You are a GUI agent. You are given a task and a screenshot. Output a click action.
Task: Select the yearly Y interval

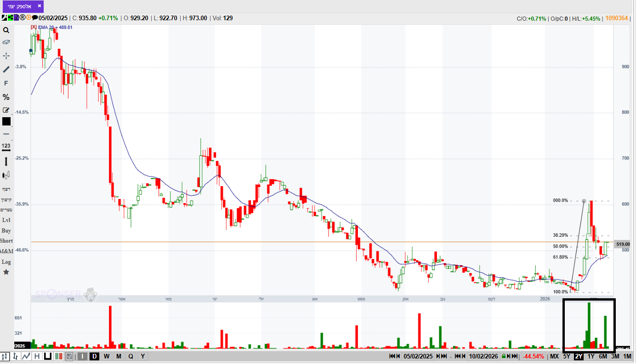point(142,356)
